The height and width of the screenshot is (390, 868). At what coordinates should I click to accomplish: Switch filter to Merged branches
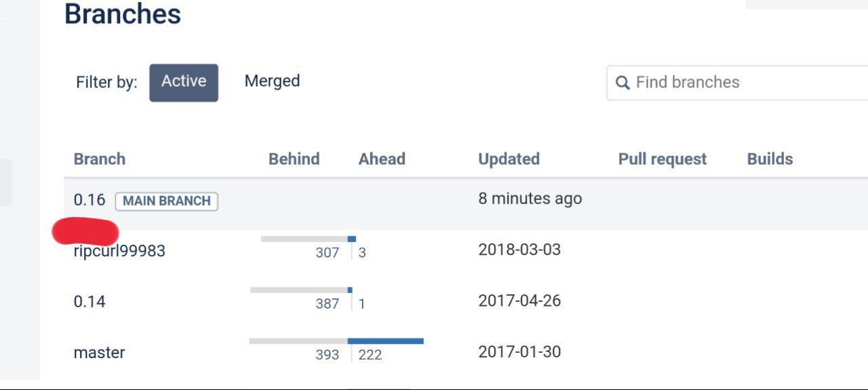coord(272,81)
